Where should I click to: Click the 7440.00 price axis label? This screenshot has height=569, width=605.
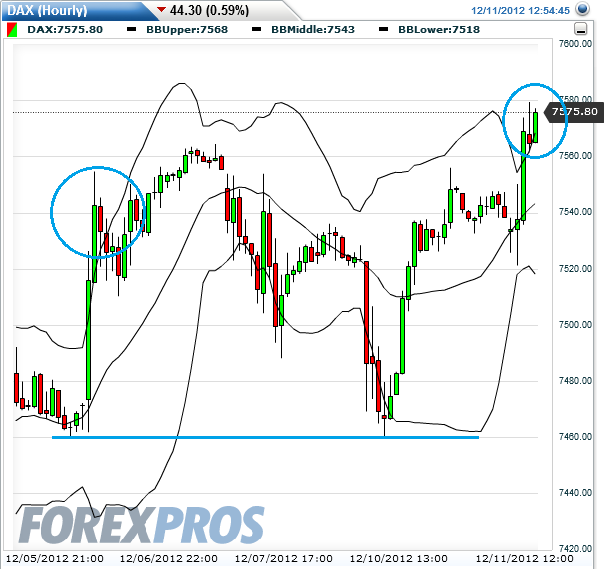[x=575, y=493]
